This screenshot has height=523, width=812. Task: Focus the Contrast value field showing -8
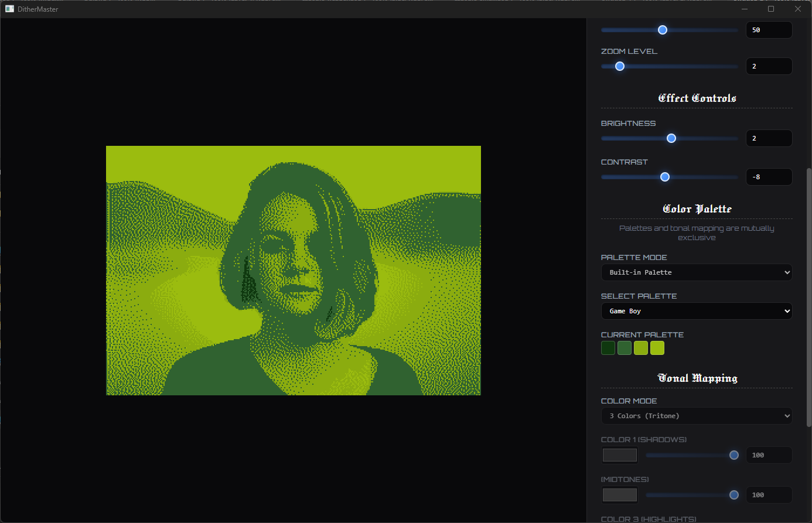point(769,177)
